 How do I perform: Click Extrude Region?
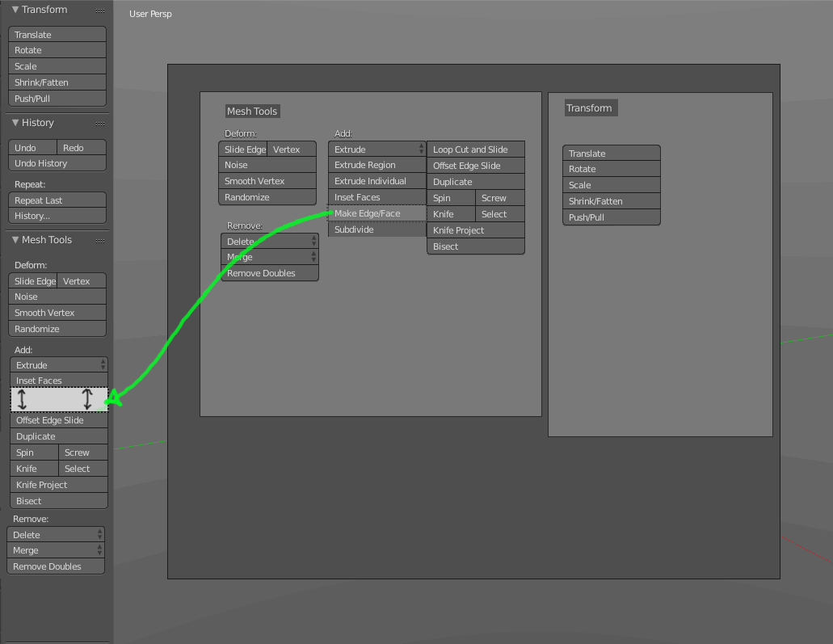point(377,165)
